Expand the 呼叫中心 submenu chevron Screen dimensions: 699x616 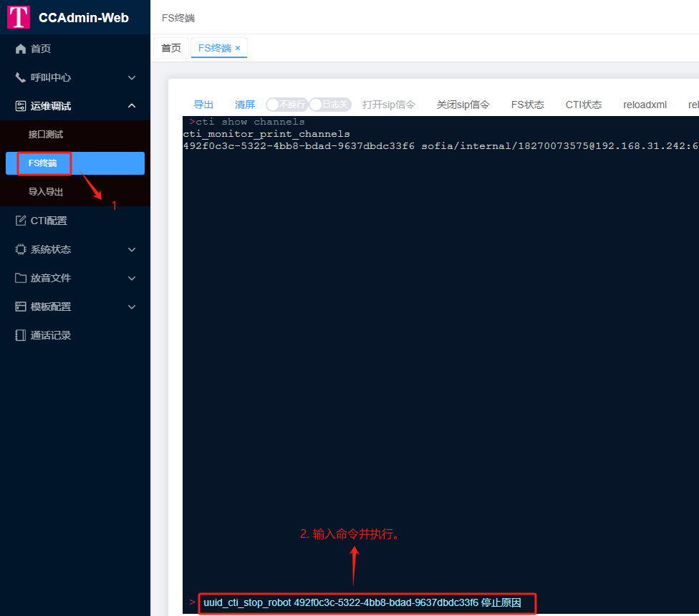[x=132, y=77]
